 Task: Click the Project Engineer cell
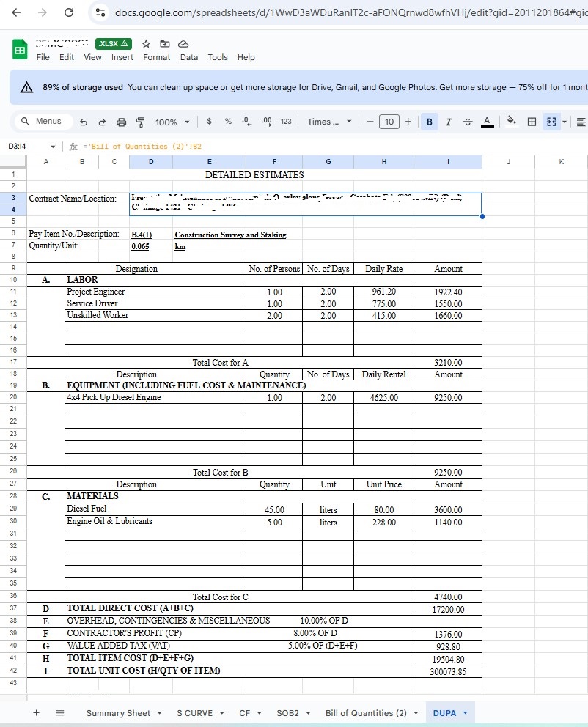pyautogui.click(x=155, y=292)
